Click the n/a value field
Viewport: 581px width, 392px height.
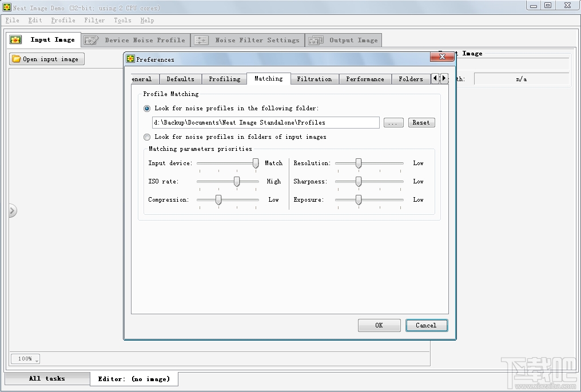coord(522,79)
